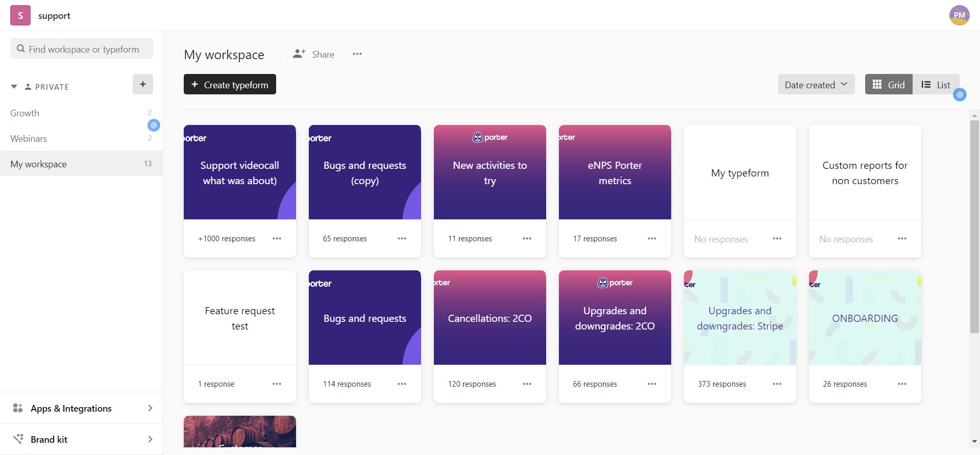This screenshot has width=980, height=455.
Task: Click the search magnifier icon
Action: (x=21, y=49)
